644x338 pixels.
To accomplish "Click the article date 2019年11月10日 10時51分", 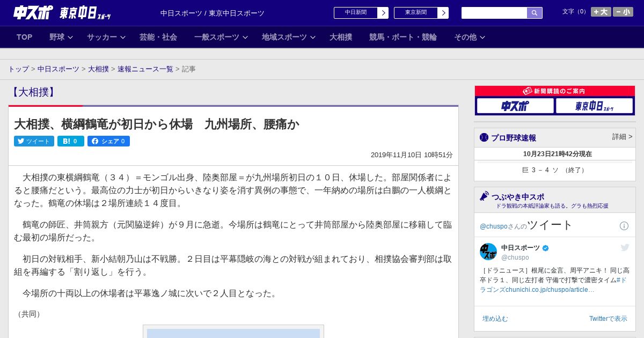I will (x=412, y=155).
